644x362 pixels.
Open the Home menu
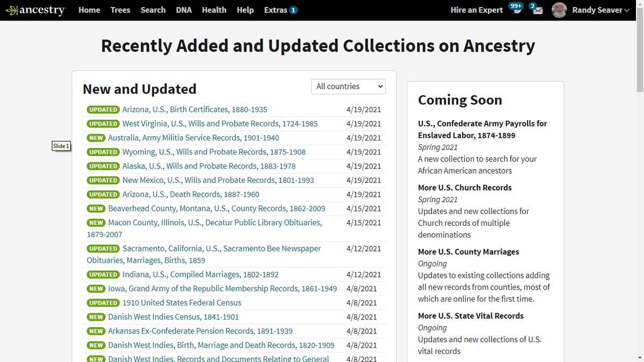[x=89, y=10]
